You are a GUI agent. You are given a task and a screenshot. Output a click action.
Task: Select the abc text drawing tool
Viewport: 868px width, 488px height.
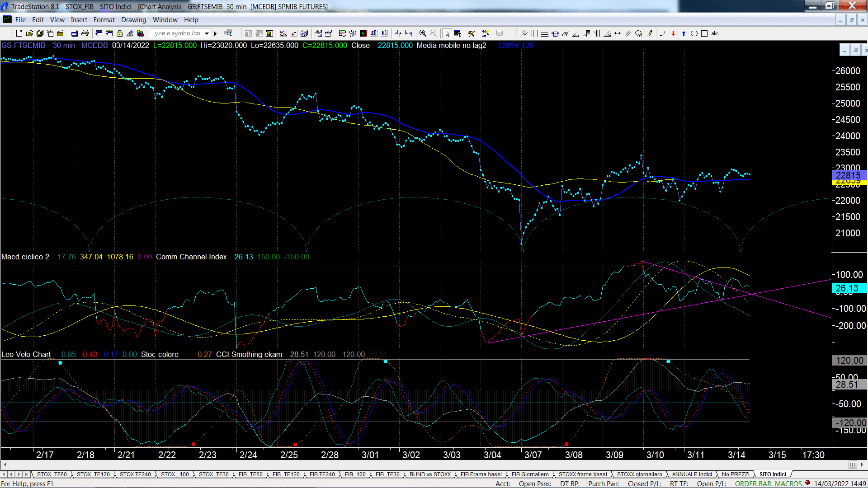pos(715,33)
